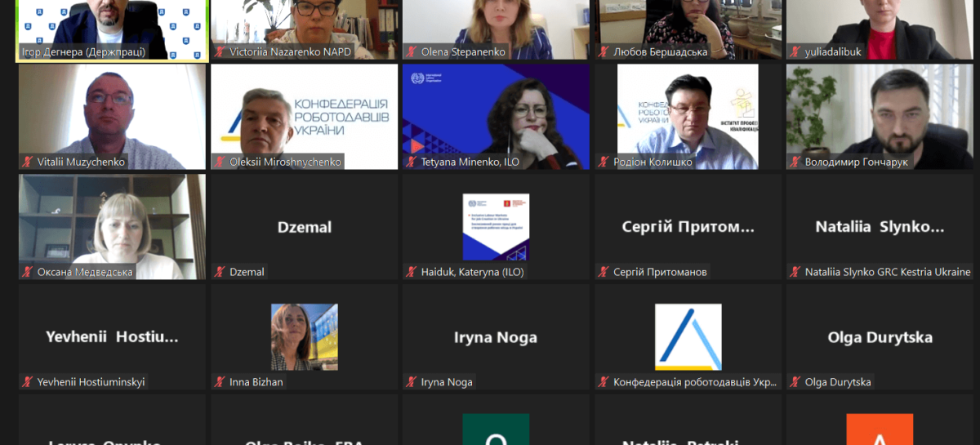This screenshot has width=980, height=445.
Task: Select Родіон Колишко's video feed
Action: (688, 117)
